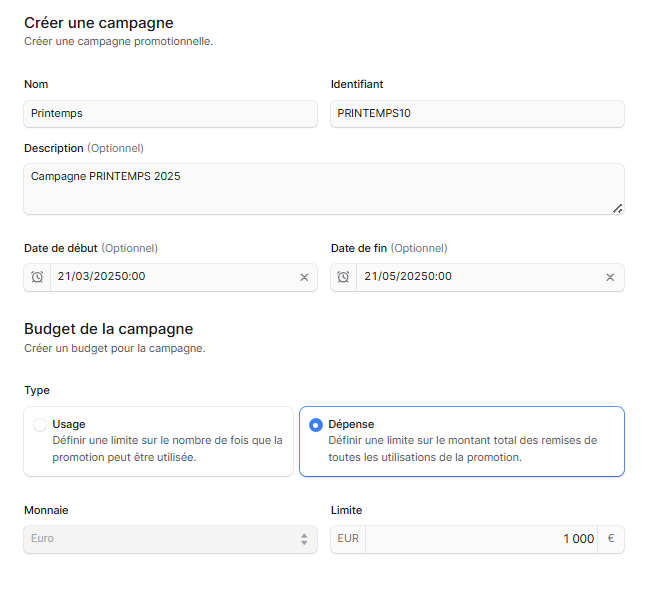The height and width of the screenshot is (590, 651).
Task: Select the Usage budget type radio
Action: (40, 425)
